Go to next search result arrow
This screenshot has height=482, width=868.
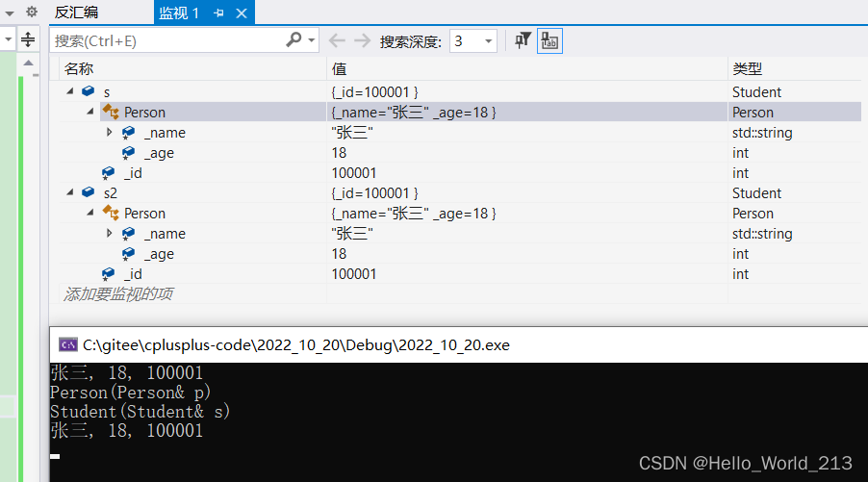point(362,40)
